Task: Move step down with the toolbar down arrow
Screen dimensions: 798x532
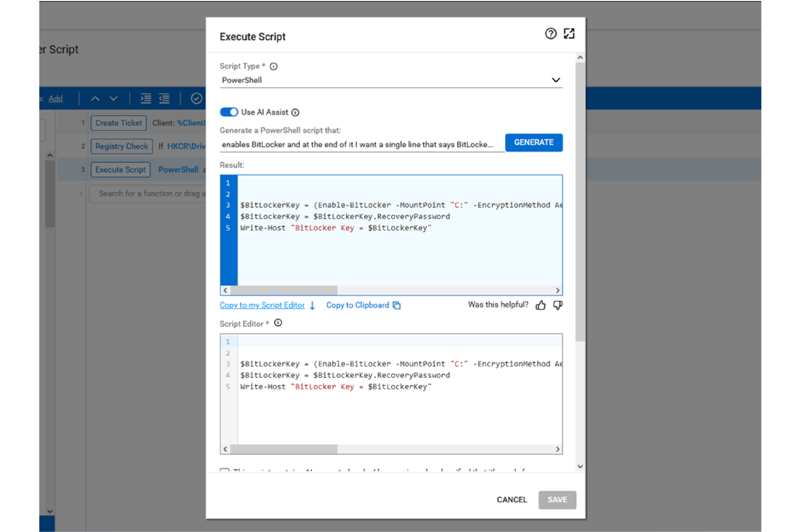Action: click(x=114, y=98)
